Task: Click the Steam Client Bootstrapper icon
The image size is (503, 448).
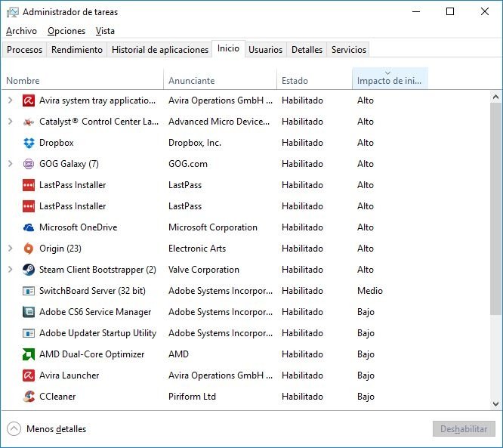Action: [29, 270]
